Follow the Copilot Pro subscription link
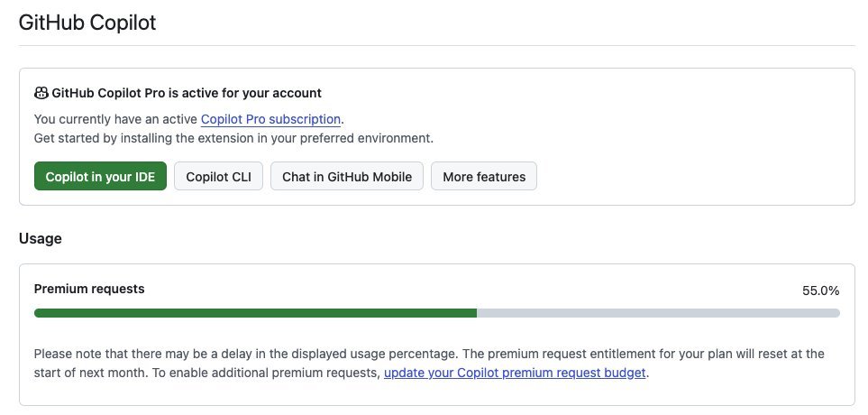The image size is (868, 415). click(x=270, y=119)
